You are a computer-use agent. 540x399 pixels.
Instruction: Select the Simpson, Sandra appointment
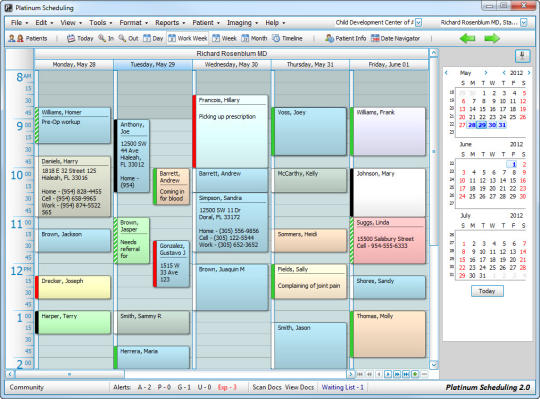point(231,222)
